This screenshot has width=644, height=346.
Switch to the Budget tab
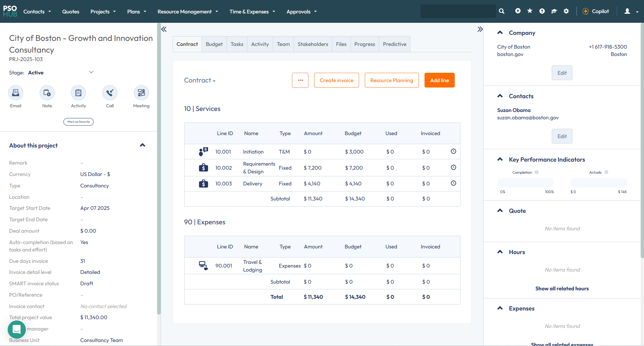214,44
